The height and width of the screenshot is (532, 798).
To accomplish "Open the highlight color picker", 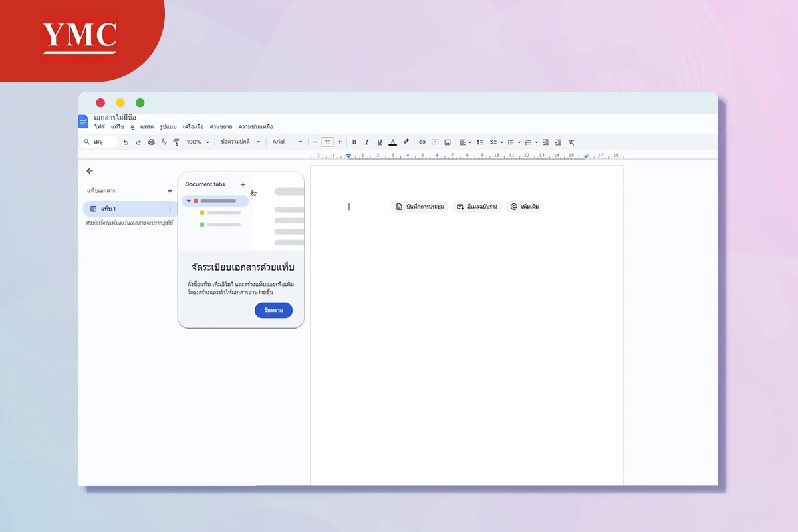I will point(406,142).
